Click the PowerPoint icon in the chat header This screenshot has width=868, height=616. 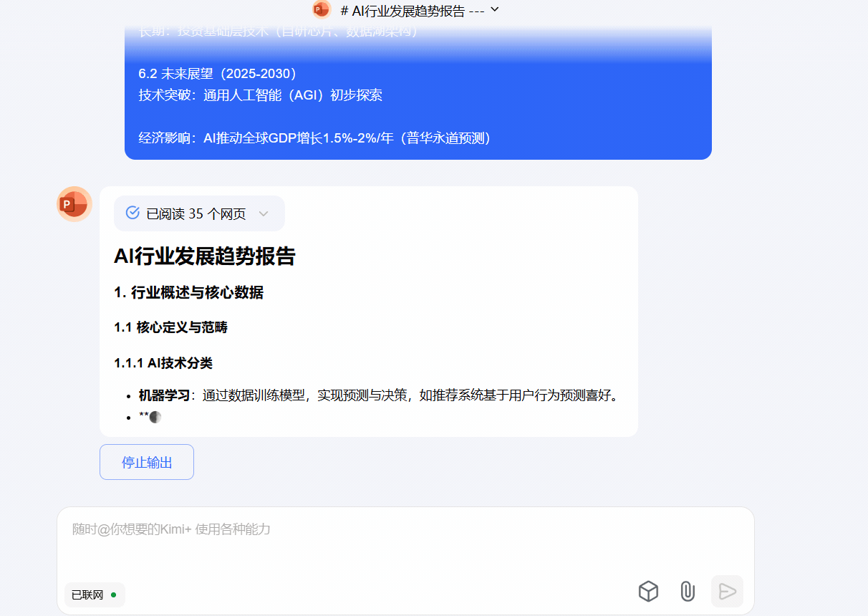pos(322,9)
